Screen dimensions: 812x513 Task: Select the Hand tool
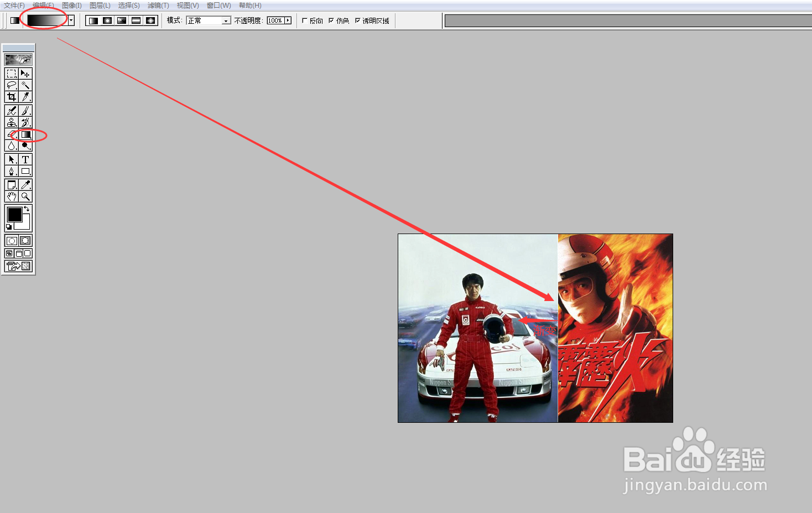click(12, 196)
